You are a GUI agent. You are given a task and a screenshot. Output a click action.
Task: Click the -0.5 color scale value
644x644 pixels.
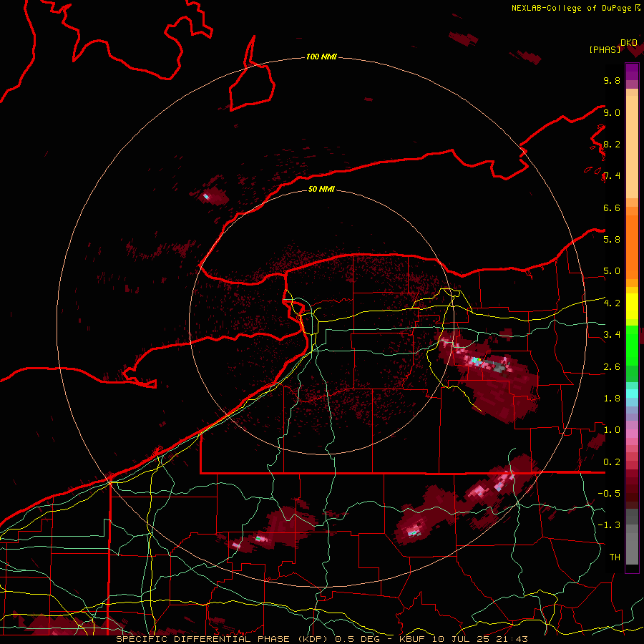tap(609, 493)
